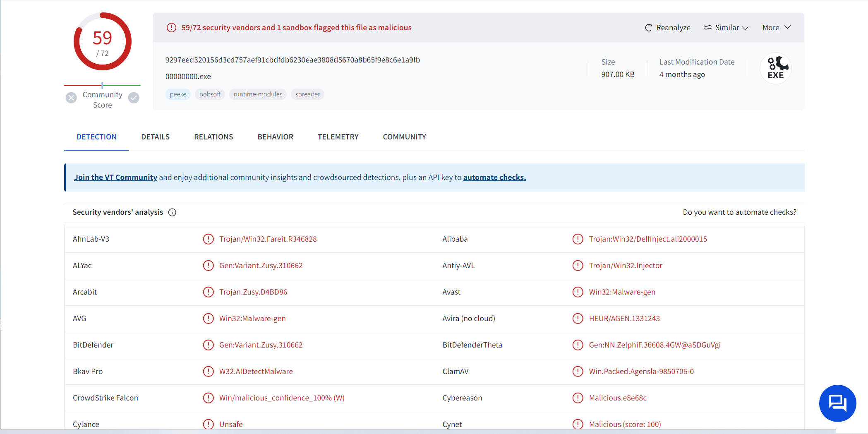
Task: Click the info icon beside Security vendors' analysis
Action: tap(172, 212)
